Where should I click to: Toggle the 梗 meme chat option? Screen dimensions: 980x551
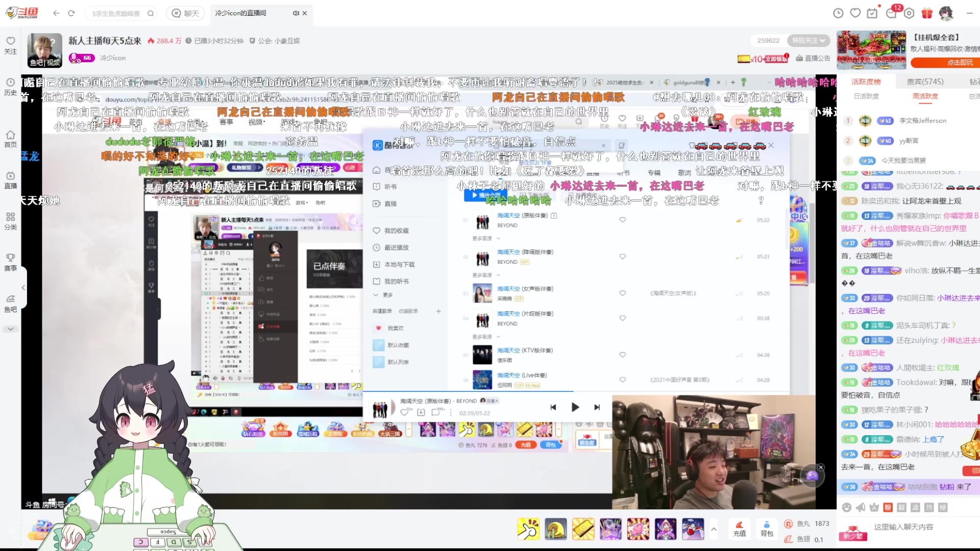click(x=943, y=507)
